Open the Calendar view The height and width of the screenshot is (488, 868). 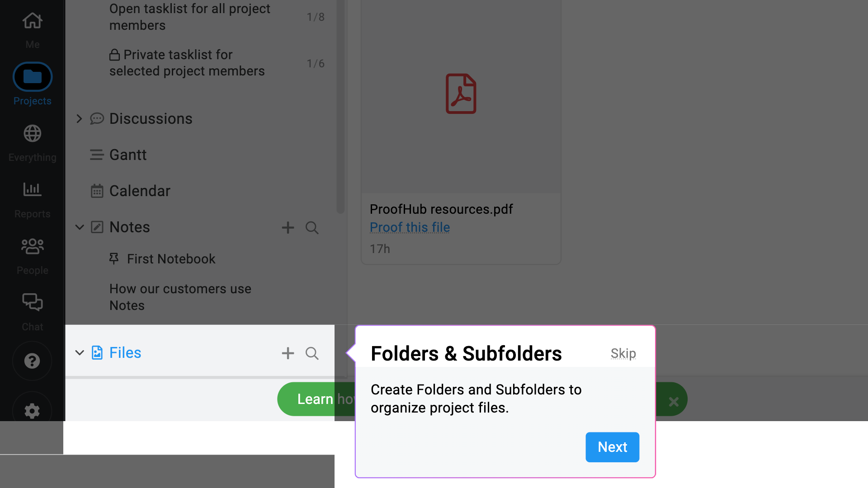coord(139,191)
